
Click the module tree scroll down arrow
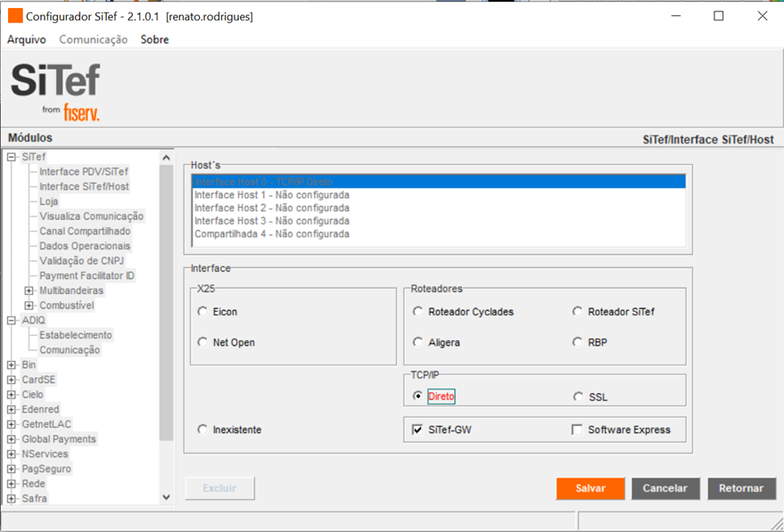[167, 497]
